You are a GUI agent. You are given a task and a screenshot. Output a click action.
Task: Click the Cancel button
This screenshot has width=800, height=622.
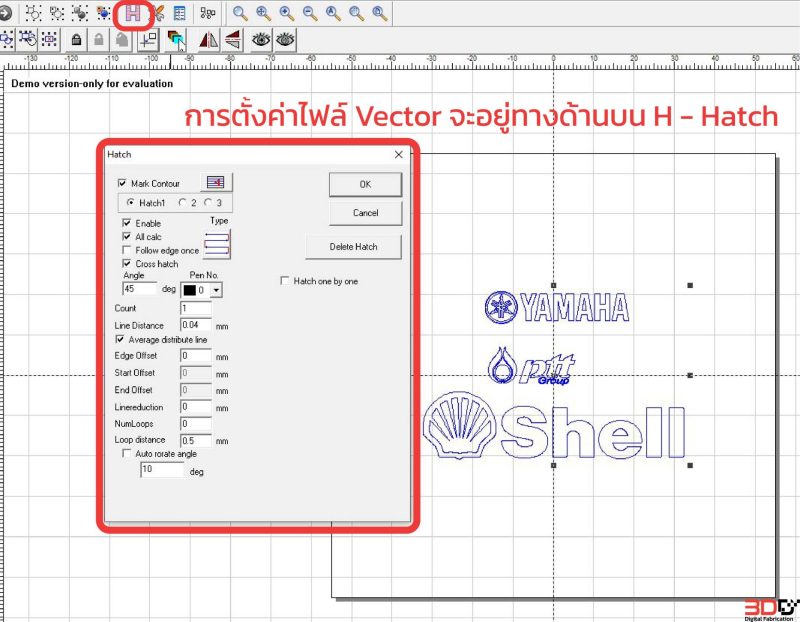[365, 213]
